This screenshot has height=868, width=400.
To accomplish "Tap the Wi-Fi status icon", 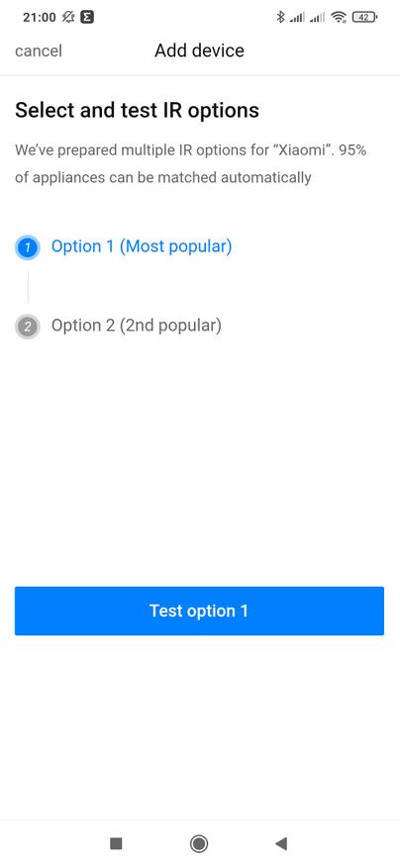I will 339,17.
